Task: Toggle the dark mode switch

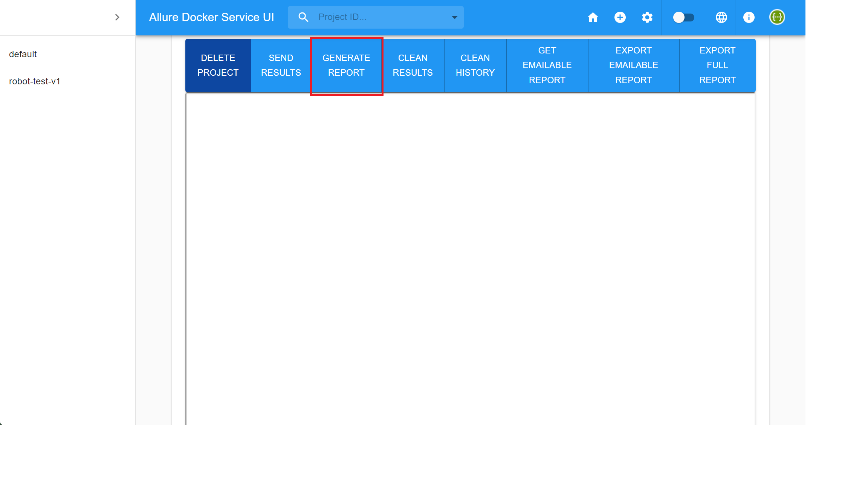Action: click(x=683, y=17)
